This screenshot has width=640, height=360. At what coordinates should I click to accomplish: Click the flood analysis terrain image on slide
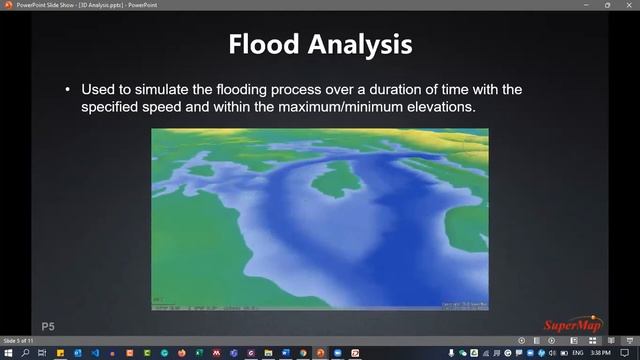320,219
